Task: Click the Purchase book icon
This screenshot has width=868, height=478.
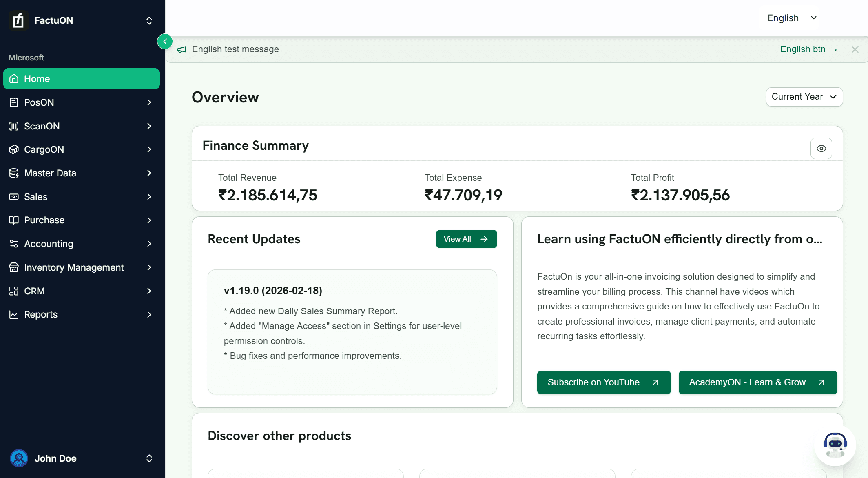Action: click(x=14, y=220)
